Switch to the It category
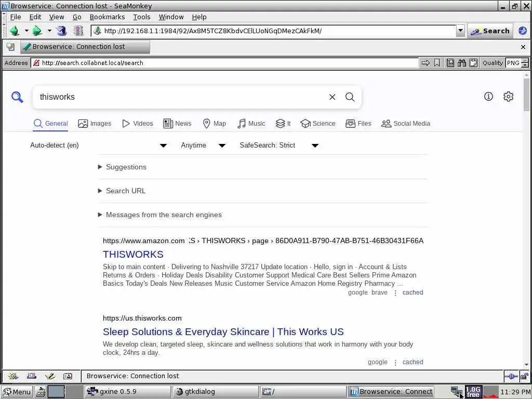 pos(283,124)
